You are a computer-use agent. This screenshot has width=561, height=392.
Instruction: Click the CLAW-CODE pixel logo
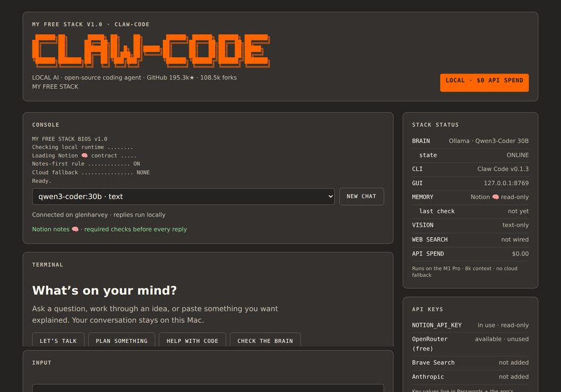151,51
